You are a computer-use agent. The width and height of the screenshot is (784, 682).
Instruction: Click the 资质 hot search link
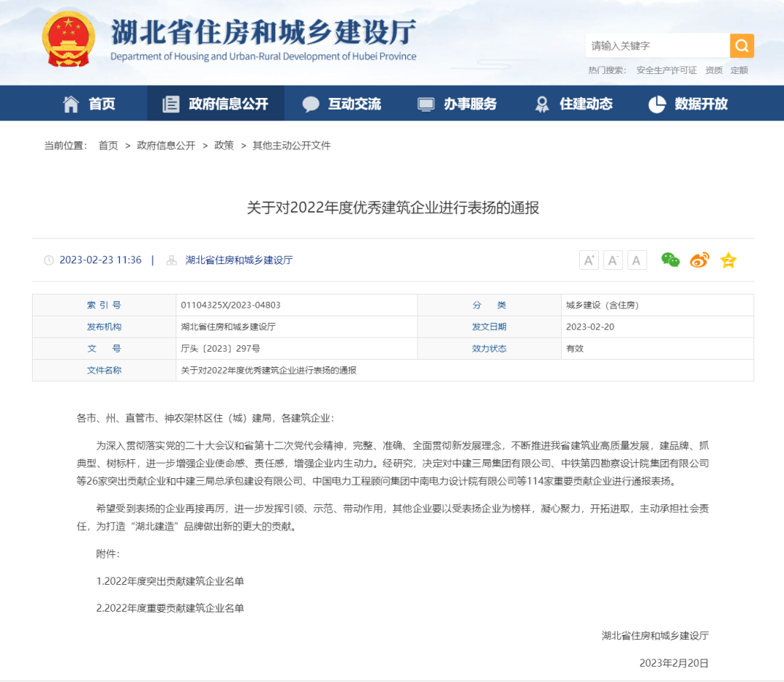coord(714,70)
